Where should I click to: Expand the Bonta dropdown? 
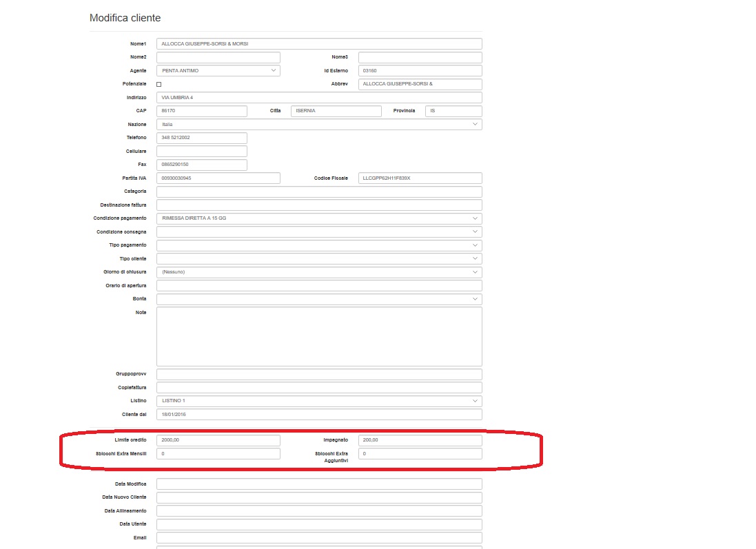(318, 299)
